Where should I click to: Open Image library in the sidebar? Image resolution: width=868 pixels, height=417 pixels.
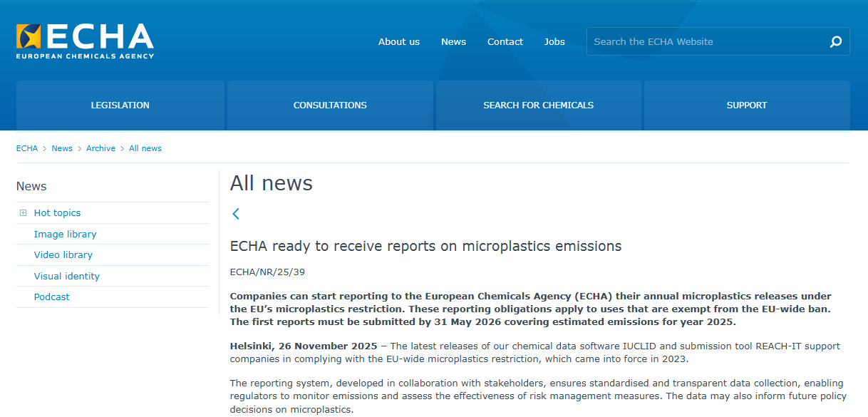point(65,234)
